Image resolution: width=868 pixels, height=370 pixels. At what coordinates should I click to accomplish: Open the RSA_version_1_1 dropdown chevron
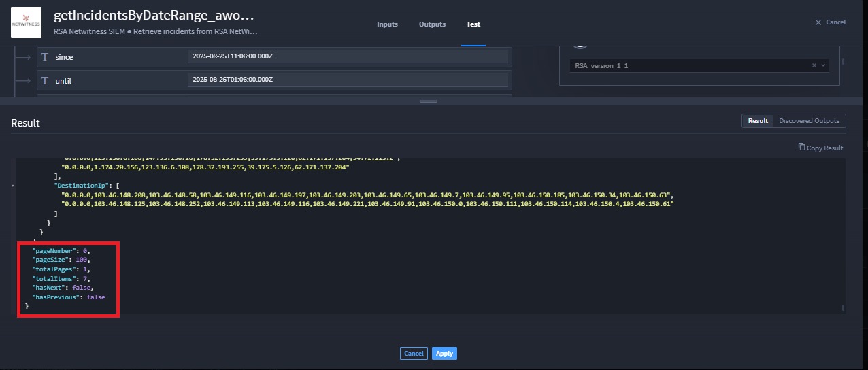823,65
